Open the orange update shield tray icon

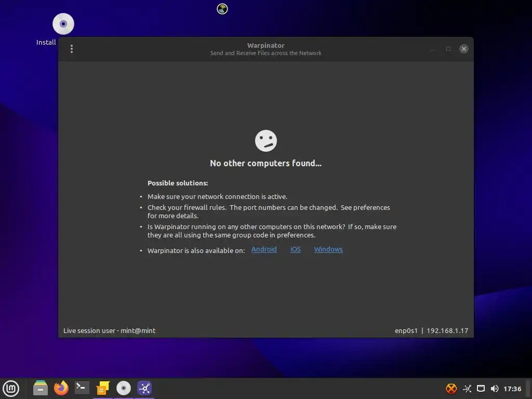pyautogui.click(x=451, y=389)
